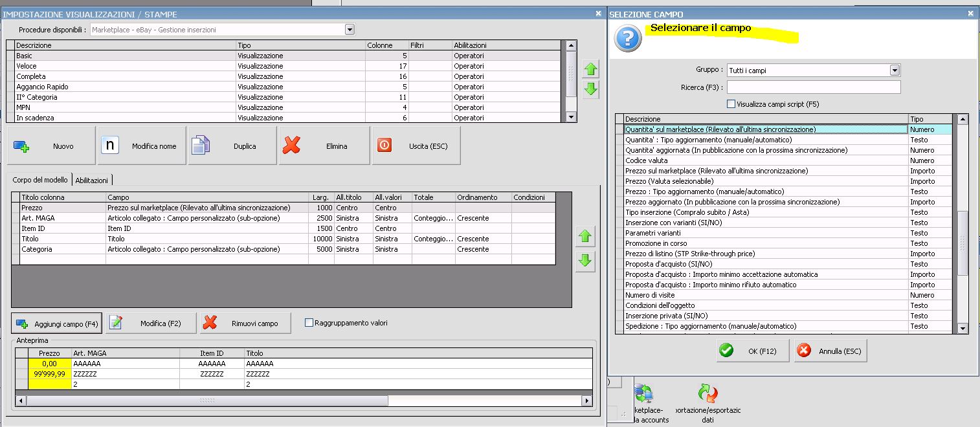980x427 pixels.
Task: Click the red X Elimina icon
Action: 292,146
